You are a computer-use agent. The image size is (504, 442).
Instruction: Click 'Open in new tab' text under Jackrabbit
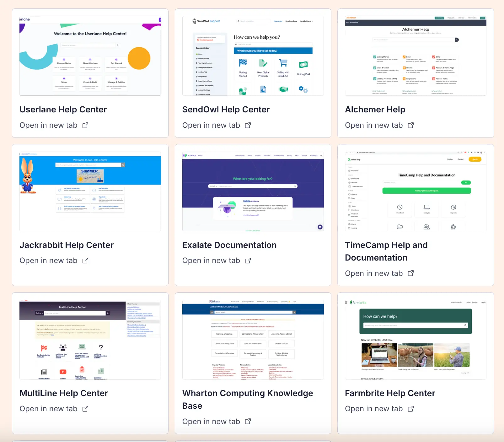[48, 261]
